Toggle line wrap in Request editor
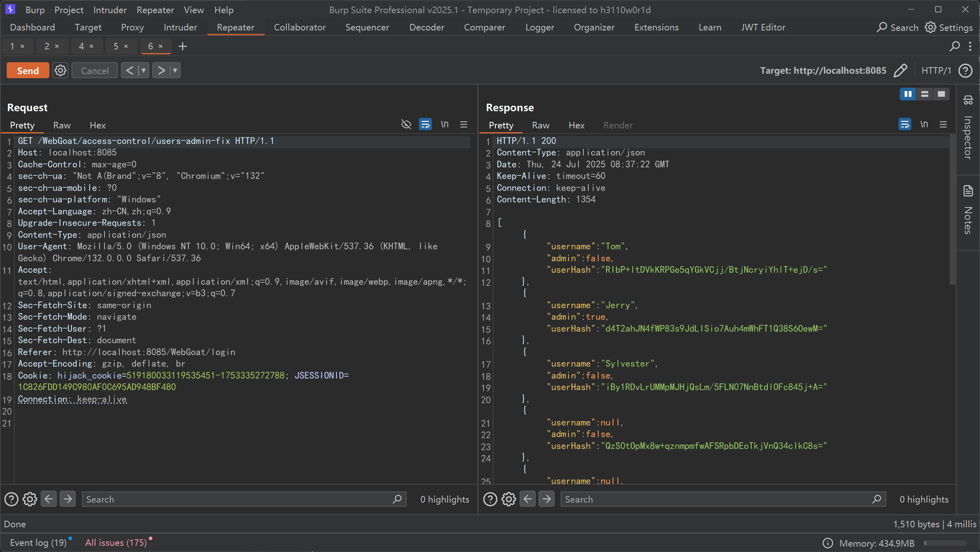 coord(425,124)
